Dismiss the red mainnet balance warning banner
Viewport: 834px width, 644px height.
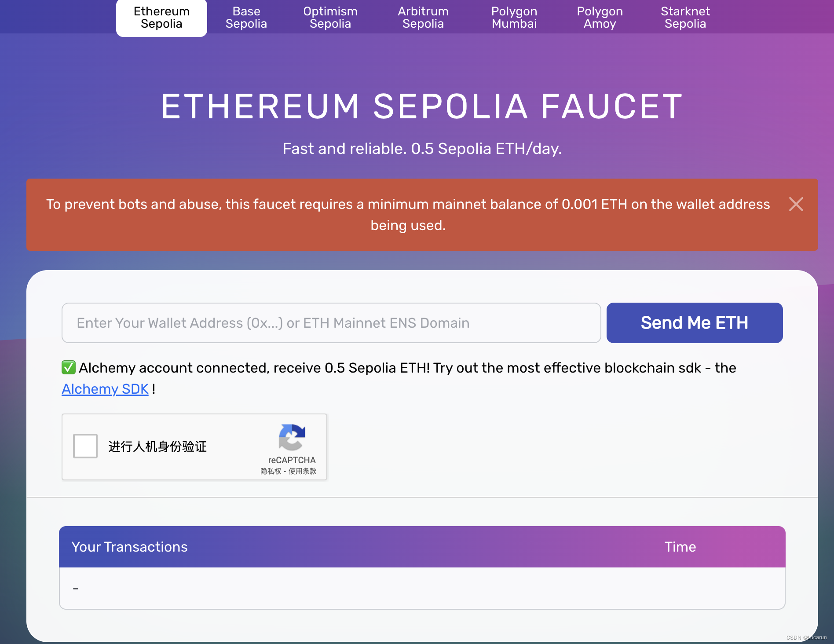point(796,204)
